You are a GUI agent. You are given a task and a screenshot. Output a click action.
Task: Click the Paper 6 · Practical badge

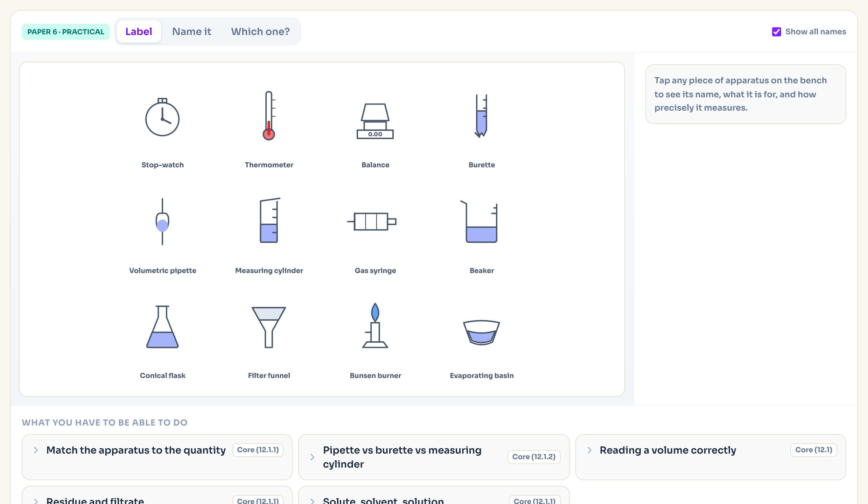coord(66,32)
